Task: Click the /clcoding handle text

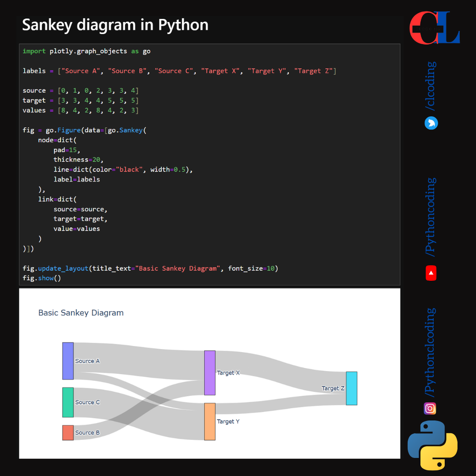Action: (x=431, y=86)
